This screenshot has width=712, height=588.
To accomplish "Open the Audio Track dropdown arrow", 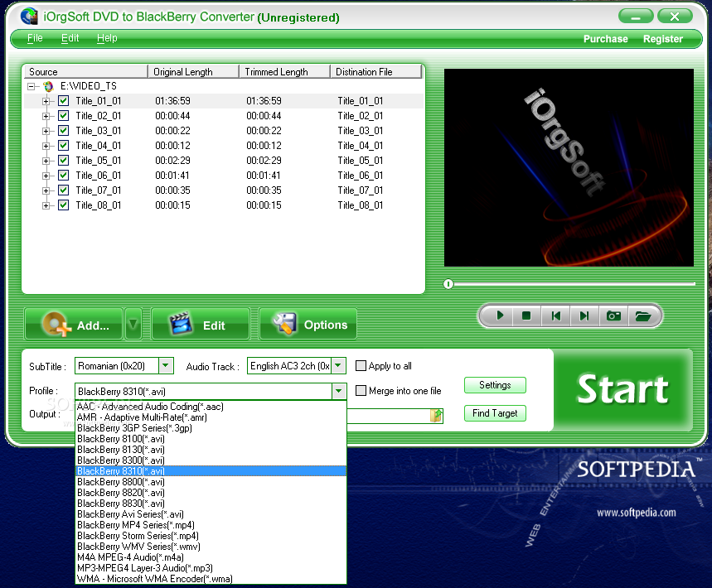I will coord(338,366).
